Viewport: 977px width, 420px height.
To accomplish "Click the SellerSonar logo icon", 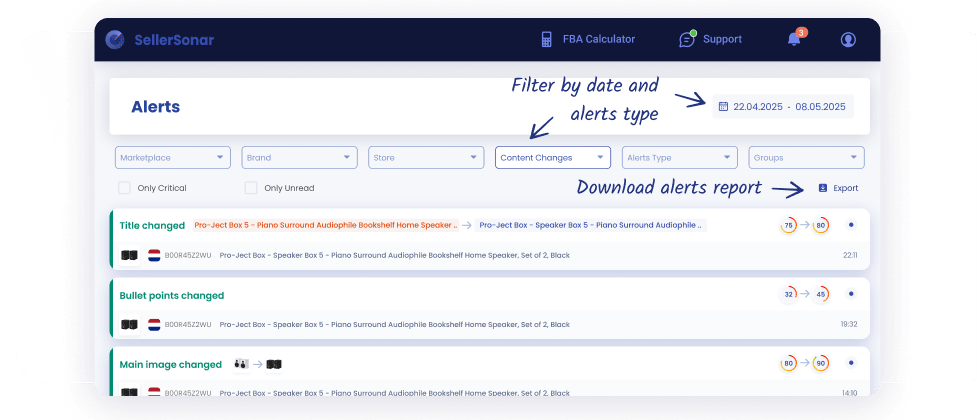I will tap(115, 40).
